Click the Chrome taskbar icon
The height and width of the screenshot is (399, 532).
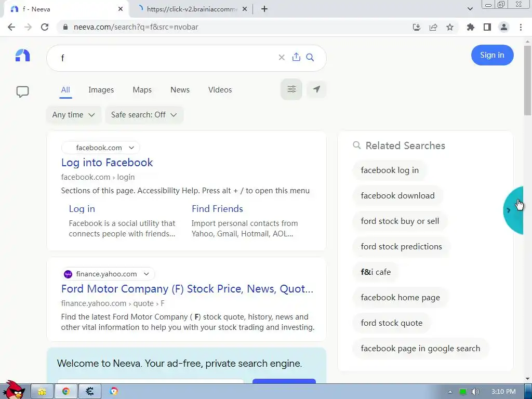click(x=66, y=392)
